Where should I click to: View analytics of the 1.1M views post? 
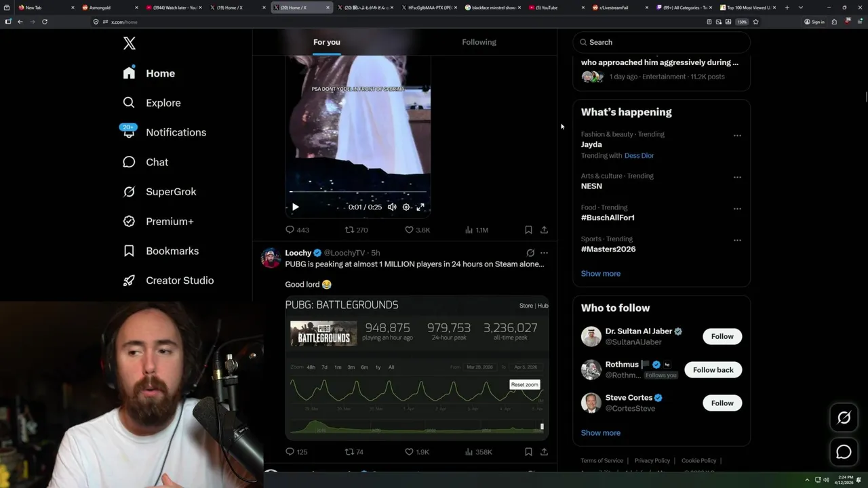[476, 230]
